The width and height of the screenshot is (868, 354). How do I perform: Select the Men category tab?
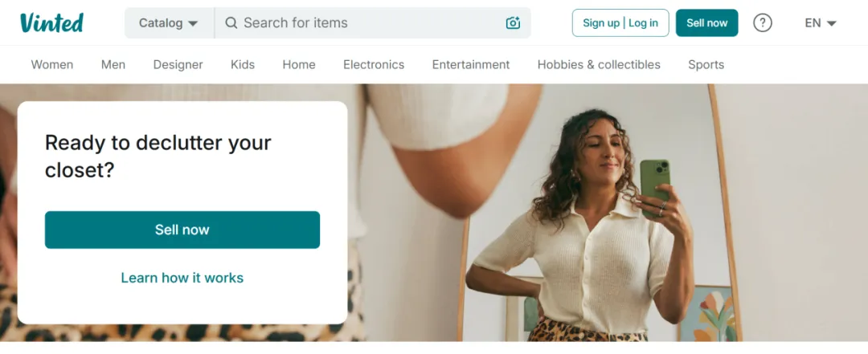click(x=113, y=65)
